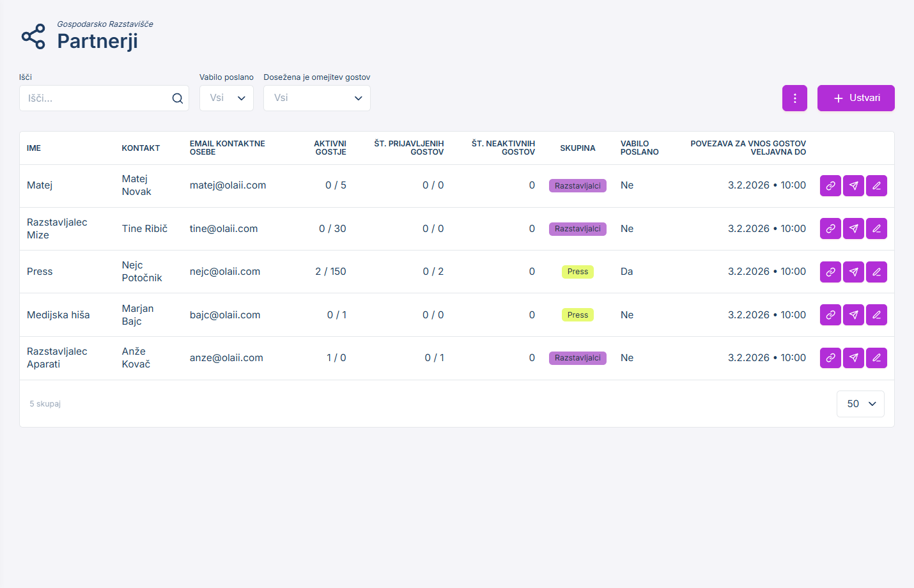Image resolution: width=914 pixels, height=588 pixels.
Task: Open the three-dot more options menu
Action: 794,98
